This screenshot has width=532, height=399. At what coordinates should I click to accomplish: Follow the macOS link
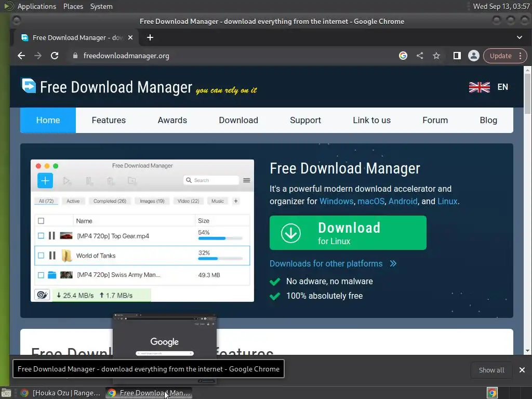point(371,201)
